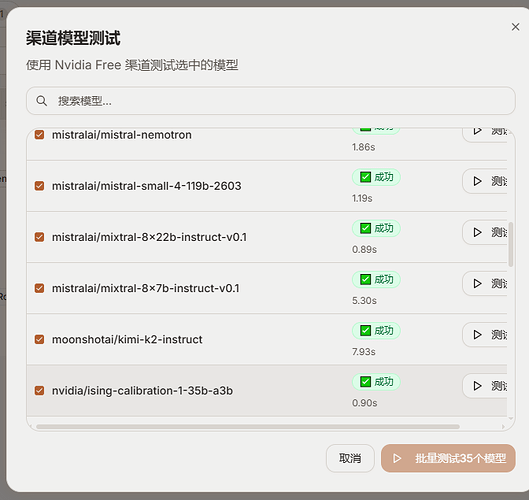Click the success badge of mixtral-8x22b-instruct-v0.1
This screenshot has width=529, height=500.
[x=376, y=228]
